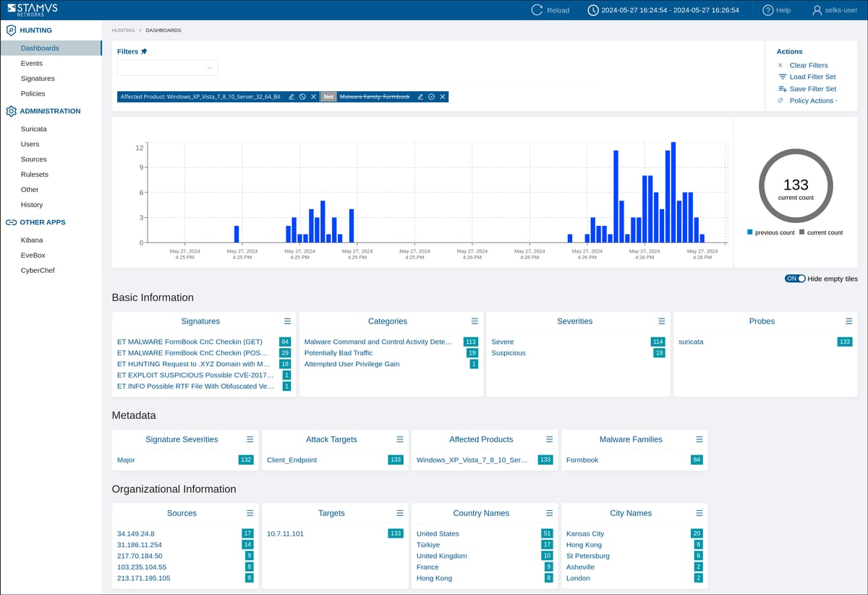Open the Filters dropdown selector
This screenshot has width=868, height=595.
point(167,68)
